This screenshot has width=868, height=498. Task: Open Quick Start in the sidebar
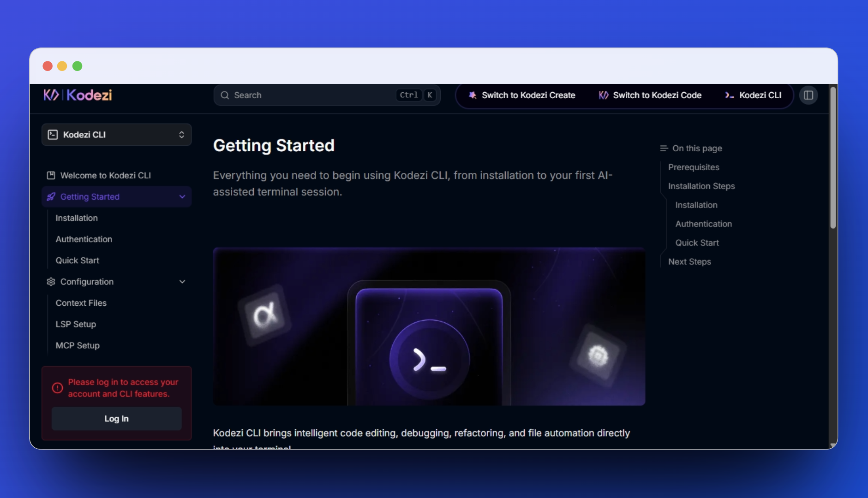(x=78, y=261)
